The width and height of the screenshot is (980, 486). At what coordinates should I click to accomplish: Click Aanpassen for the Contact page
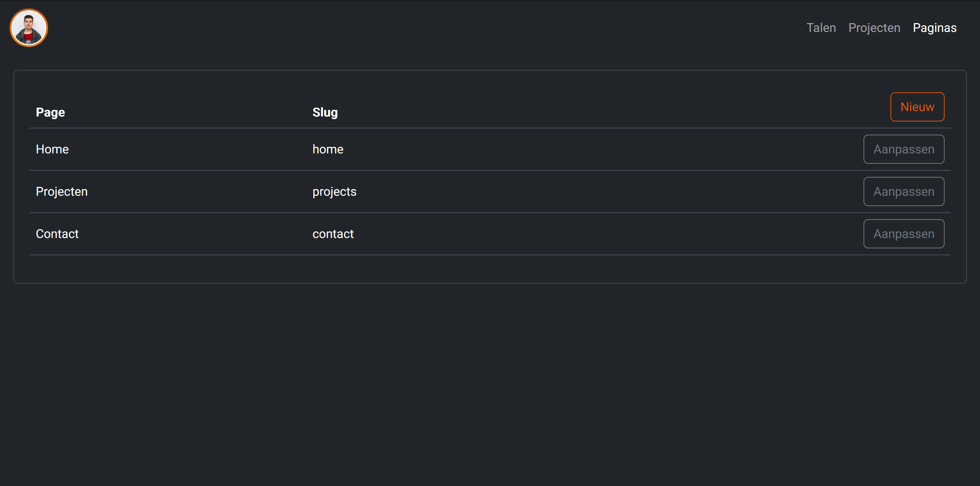coord(903,234)
